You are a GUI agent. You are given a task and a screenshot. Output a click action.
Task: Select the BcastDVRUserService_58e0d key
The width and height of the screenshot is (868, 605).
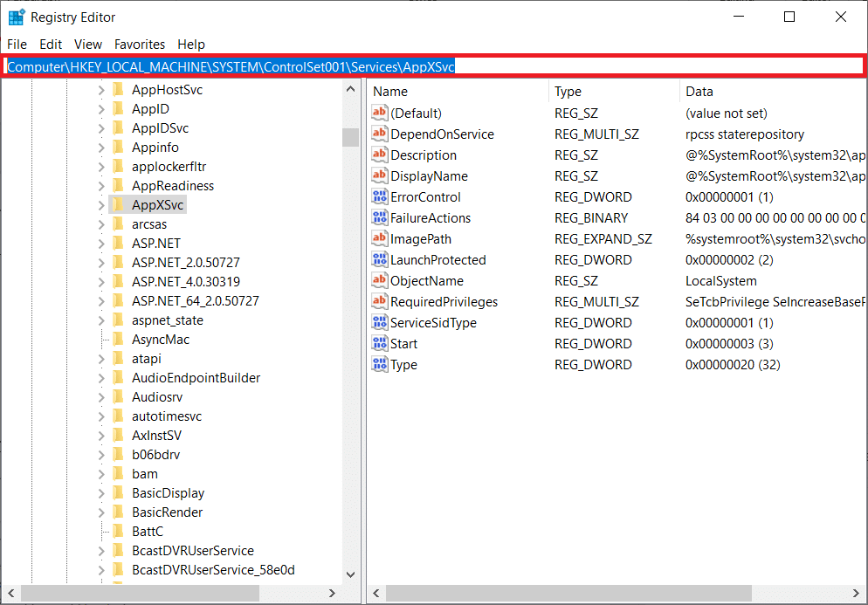[213, 570]
